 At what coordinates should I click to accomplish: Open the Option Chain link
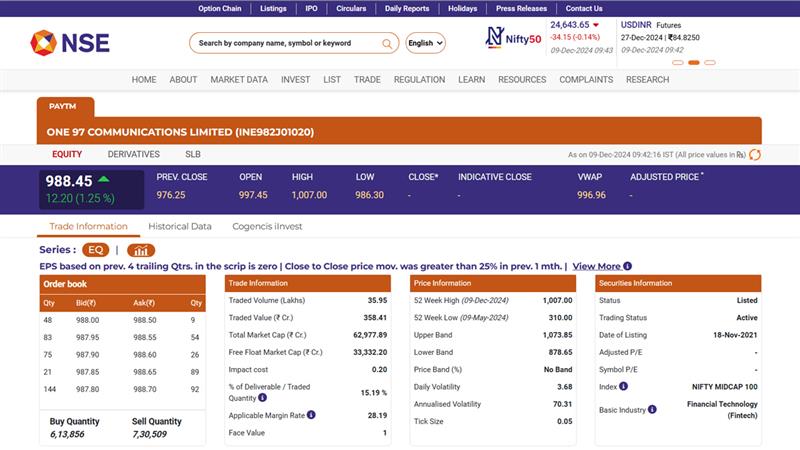219,8
